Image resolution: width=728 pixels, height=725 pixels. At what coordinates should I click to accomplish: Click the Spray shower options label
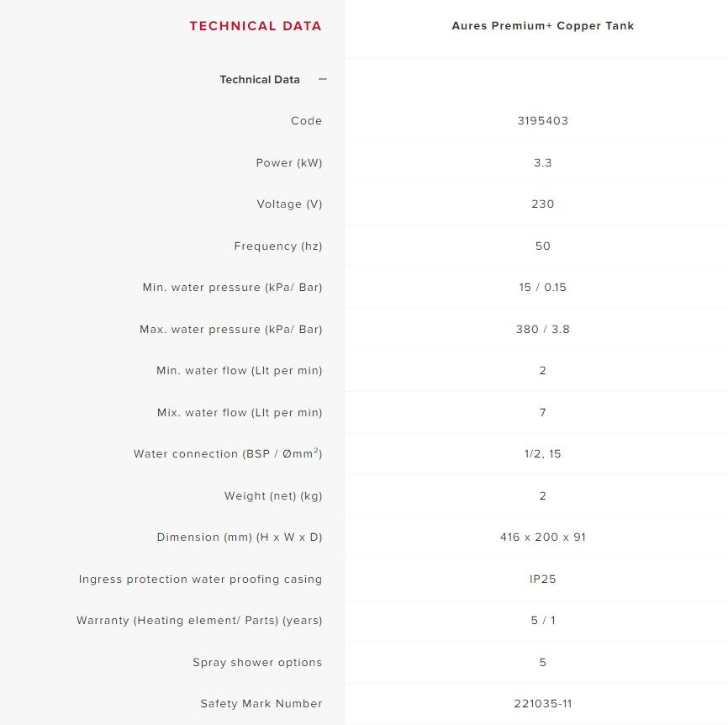tap(257, 662)
